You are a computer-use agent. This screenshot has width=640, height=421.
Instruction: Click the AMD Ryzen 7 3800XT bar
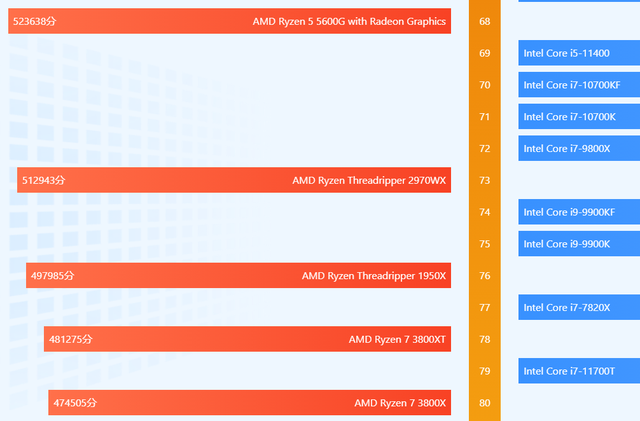(x=247, y=339)
